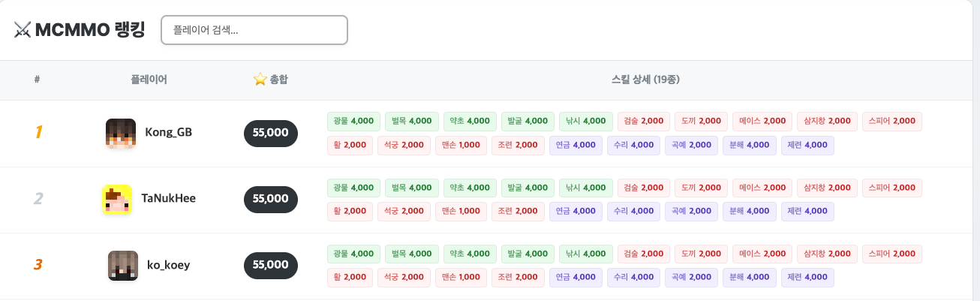
Task: Click the 총합 column header text
Action: point(278,80)
